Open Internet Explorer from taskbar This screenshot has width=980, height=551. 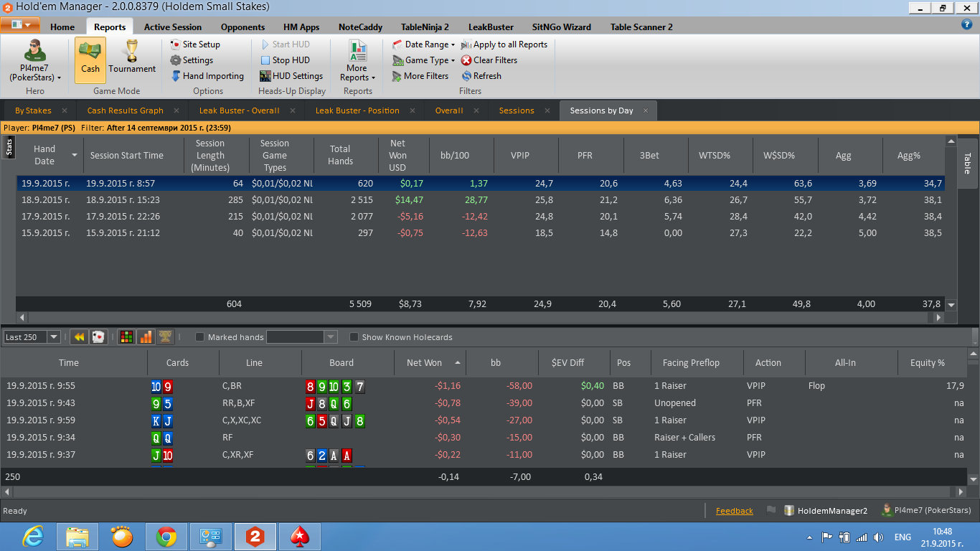[x=33, y=537]
